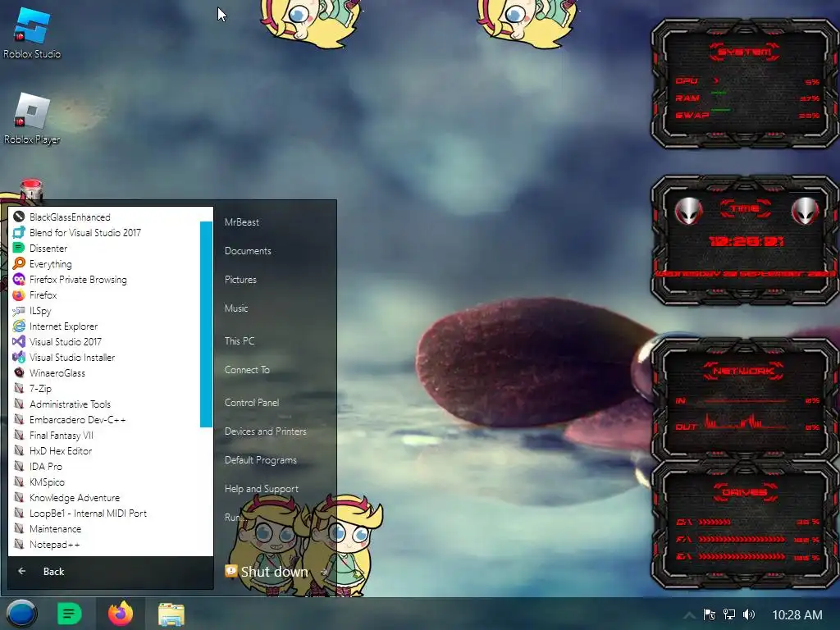Click the ILSpy program icon
840x630 pixels.
click(x=19, y=310)
